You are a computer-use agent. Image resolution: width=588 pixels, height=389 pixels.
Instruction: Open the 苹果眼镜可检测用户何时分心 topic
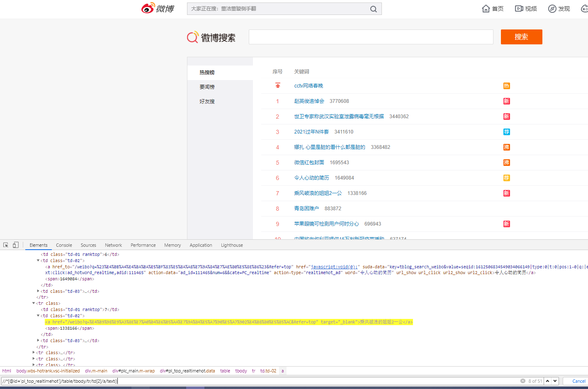[326, 224]
